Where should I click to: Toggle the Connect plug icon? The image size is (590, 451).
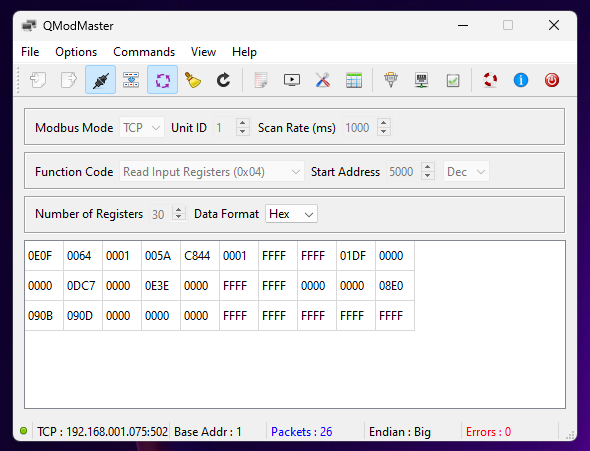pos(100,80)
